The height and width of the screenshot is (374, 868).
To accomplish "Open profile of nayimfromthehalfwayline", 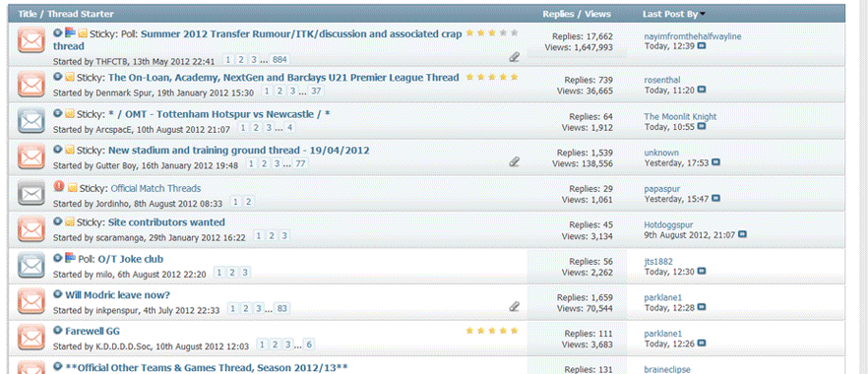I will [x=693, y=36].
